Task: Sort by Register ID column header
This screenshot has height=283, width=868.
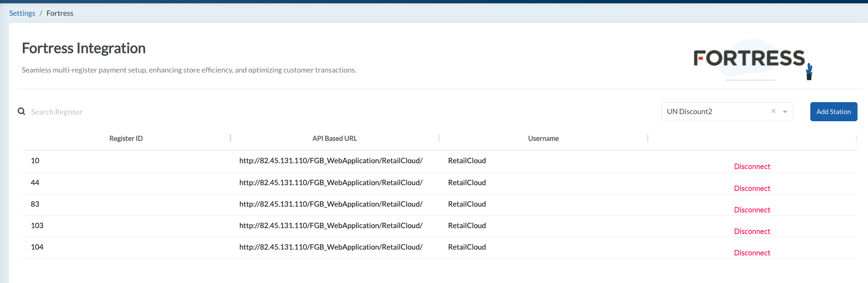Action: tap(126, 138)
